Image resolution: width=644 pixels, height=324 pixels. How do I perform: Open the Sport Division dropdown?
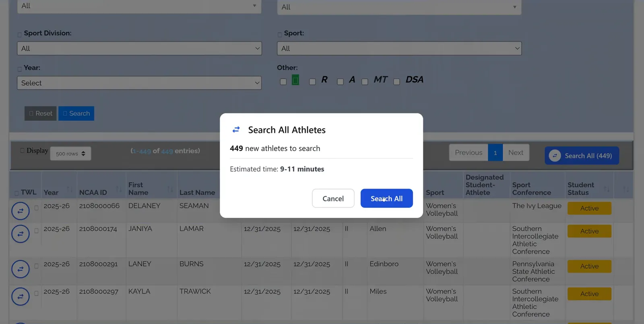(139, 48)
